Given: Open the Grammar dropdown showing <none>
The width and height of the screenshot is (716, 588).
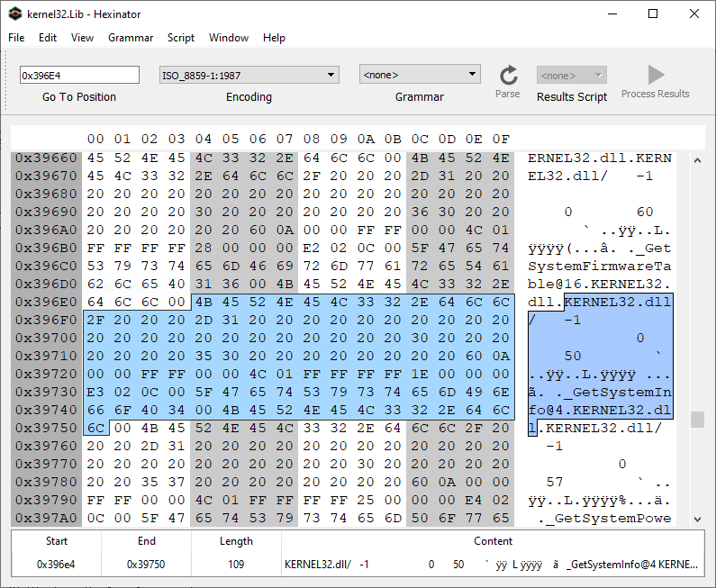Looking at the screenshot, I should 420,75.
